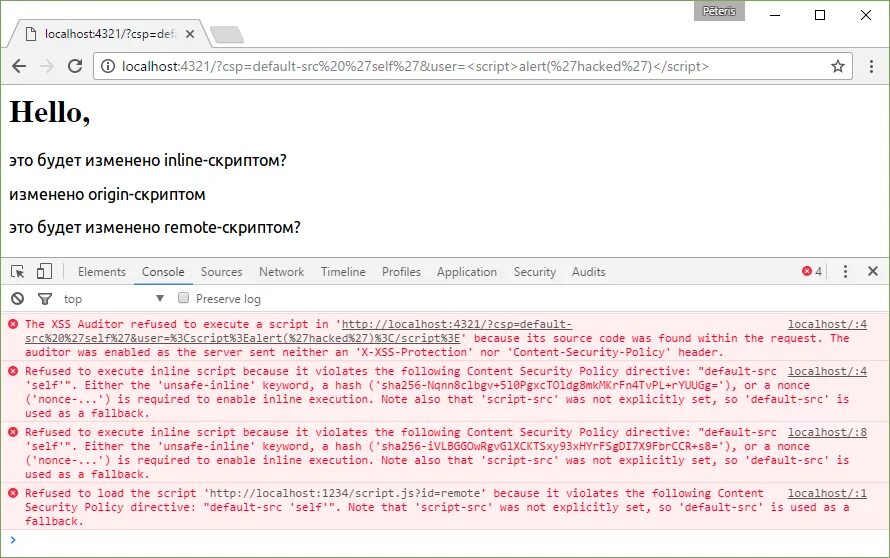Enable the Preserve log checkbox
The width and height of the screenshot is (890, 558).
click(183, 297)
